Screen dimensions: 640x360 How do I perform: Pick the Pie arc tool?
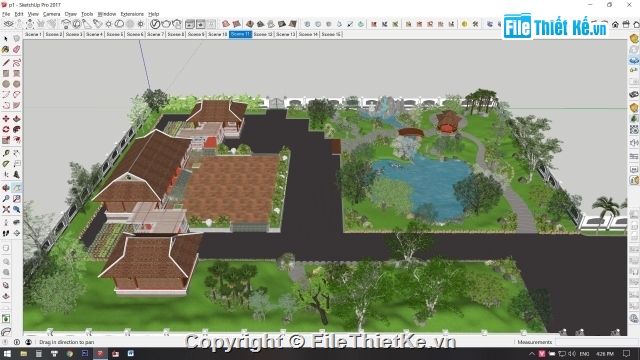pos(16,105)
